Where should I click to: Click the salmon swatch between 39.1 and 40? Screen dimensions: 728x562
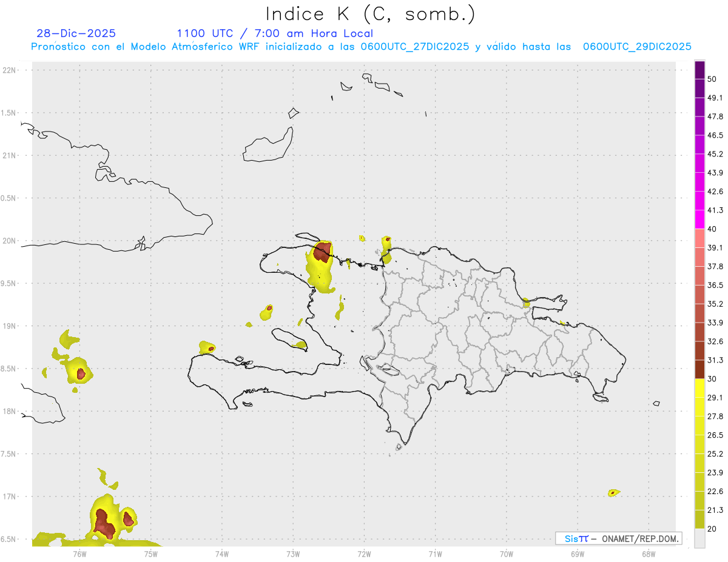699,239
